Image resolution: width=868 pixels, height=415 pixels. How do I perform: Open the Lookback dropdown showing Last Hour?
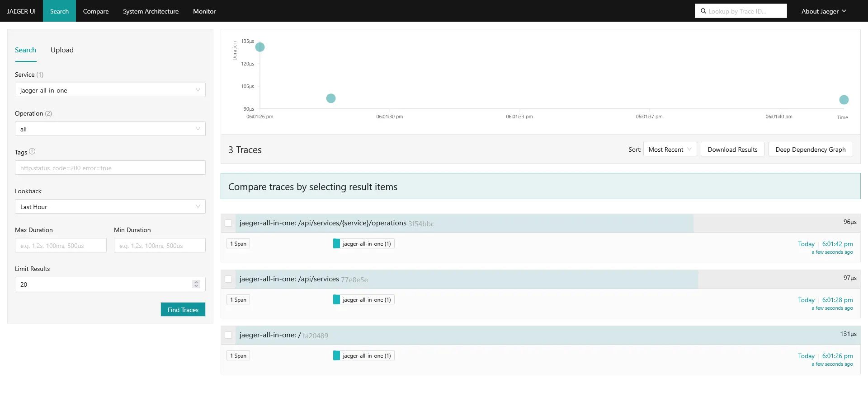click(x=110, y=206)
